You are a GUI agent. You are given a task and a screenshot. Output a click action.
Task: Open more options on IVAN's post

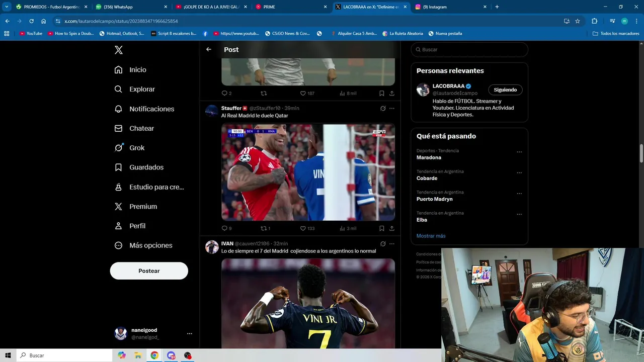pos(392,244)
